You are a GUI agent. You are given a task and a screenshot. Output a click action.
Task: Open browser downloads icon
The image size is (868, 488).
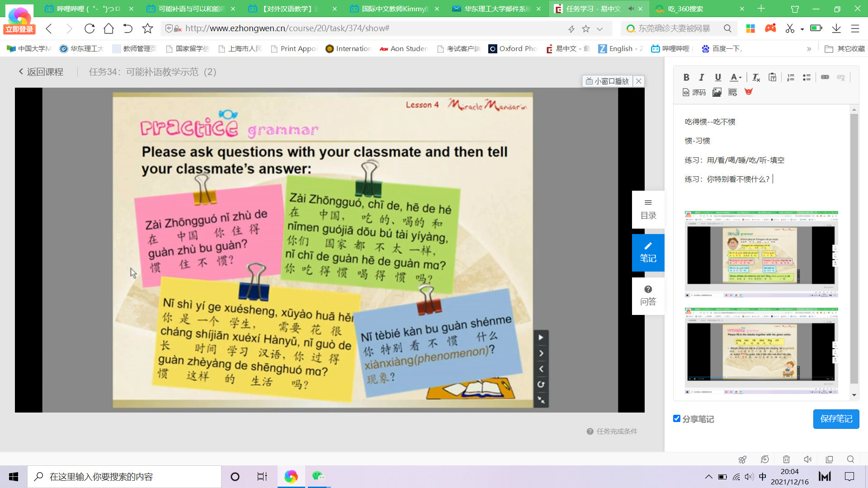coord(836,28)
